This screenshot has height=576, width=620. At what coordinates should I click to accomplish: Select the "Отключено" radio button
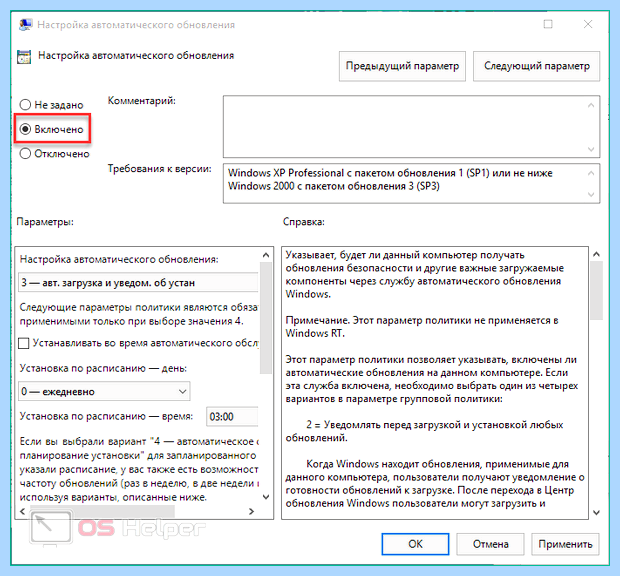(25, 153)
